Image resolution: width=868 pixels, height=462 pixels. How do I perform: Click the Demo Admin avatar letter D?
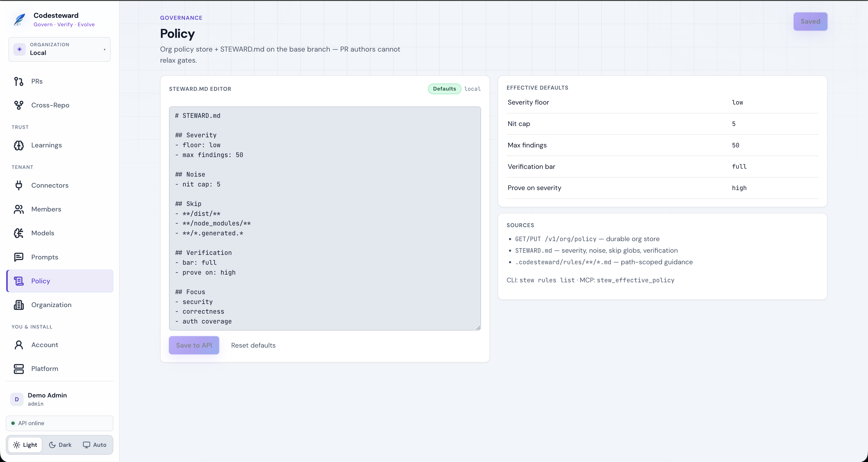[17, 399]
